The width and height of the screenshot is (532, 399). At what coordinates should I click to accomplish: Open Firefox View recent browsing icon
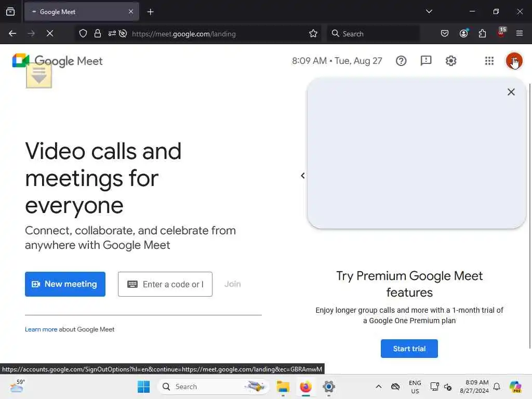[x=10, y=12]
